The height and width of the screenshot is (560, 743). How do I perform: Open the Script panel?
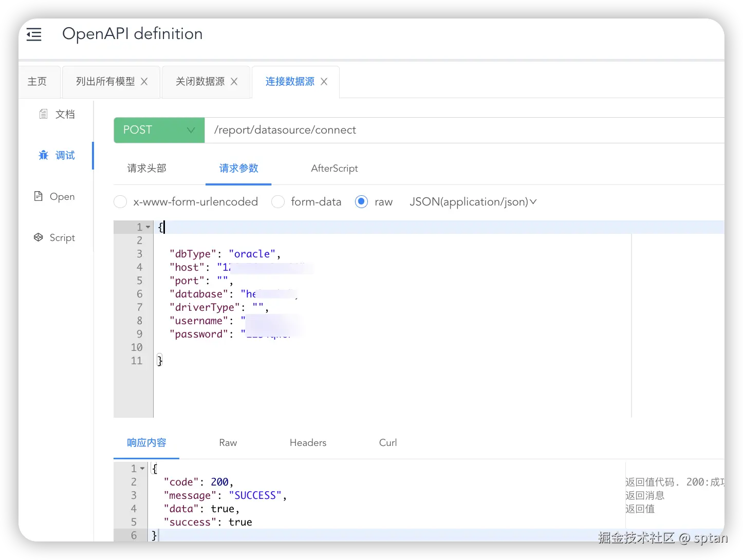tap(54, 237)
